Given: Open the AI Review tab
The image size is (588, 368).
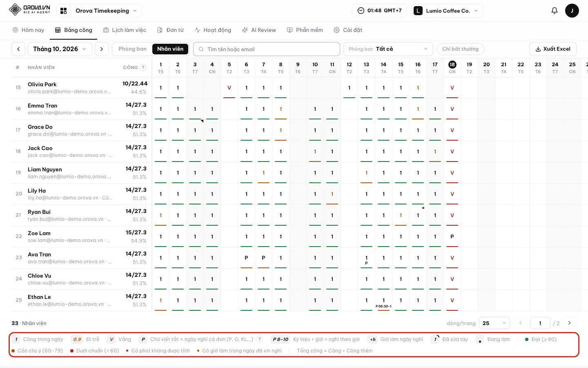Looking at the screenshot, I should click(x=259, y=30).
